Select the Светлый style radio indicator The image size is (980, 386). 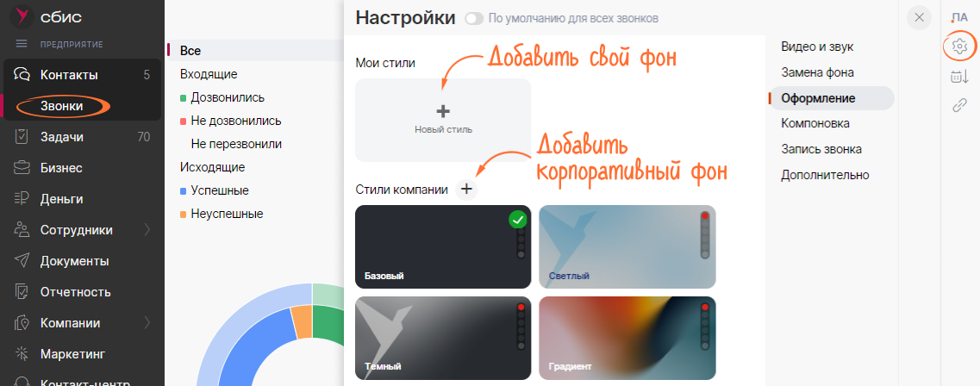[704, 216]
